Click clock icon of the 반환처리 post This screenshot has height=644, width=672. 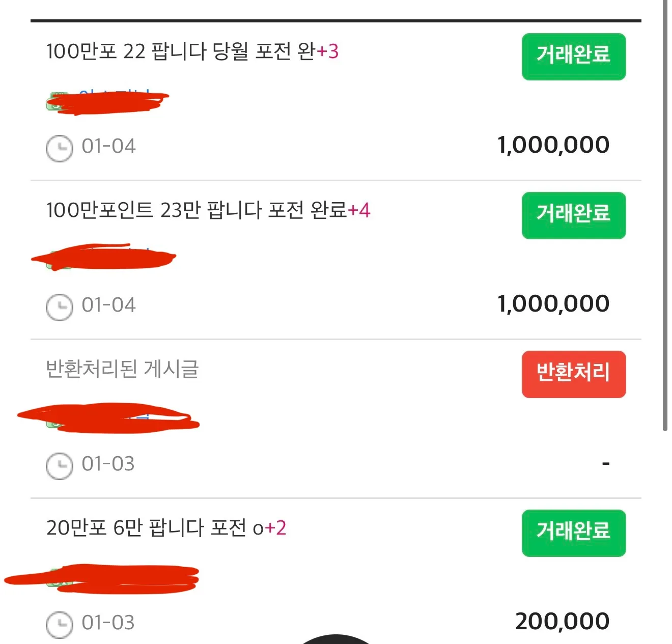(60, 466)
